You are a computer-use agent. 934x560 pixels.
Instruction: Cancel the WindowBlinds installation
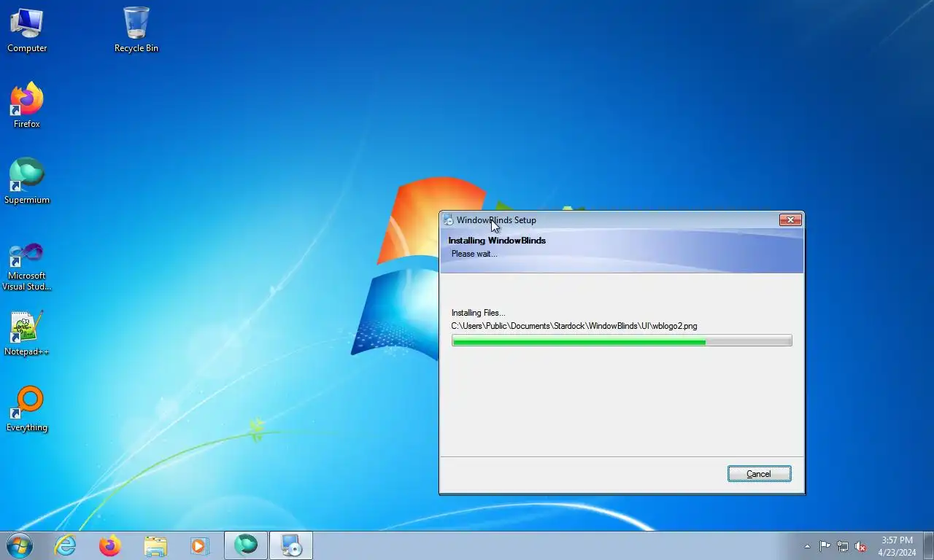(x=759, y=474)
